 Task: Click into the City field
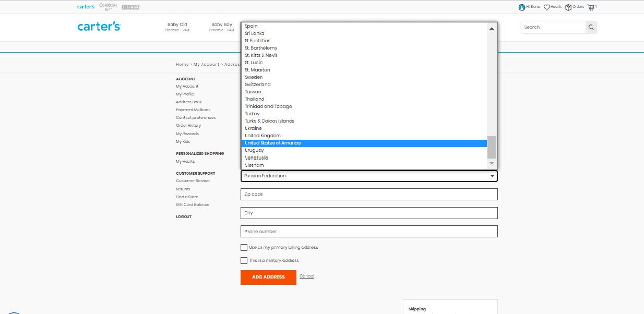(369, 213)
